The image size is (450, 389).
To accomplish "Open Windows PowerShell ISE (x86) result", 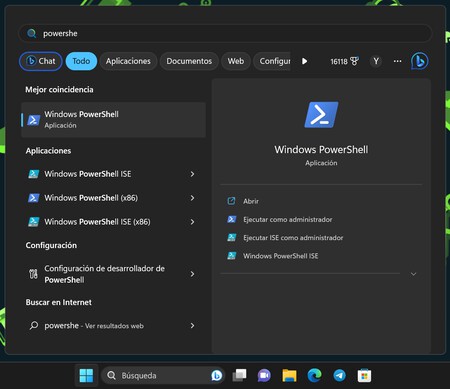I will click(x=113, y=222).
